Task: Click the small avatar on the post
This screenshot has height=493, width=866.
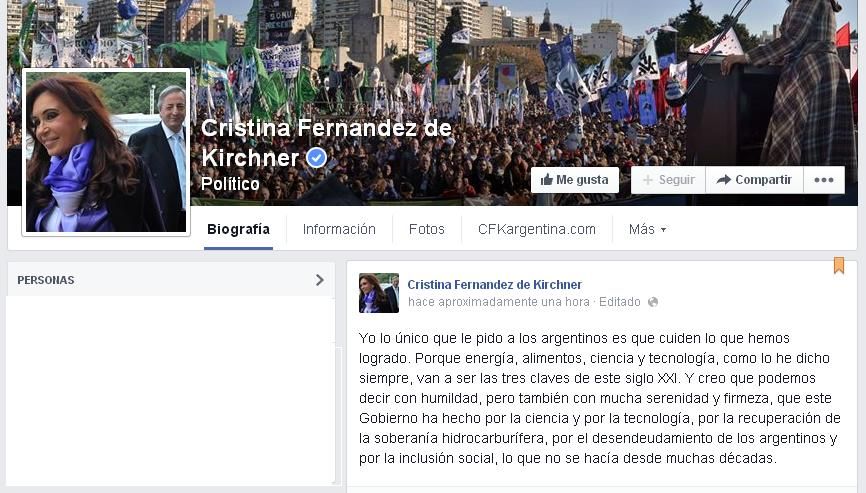Action: [379, 293]
